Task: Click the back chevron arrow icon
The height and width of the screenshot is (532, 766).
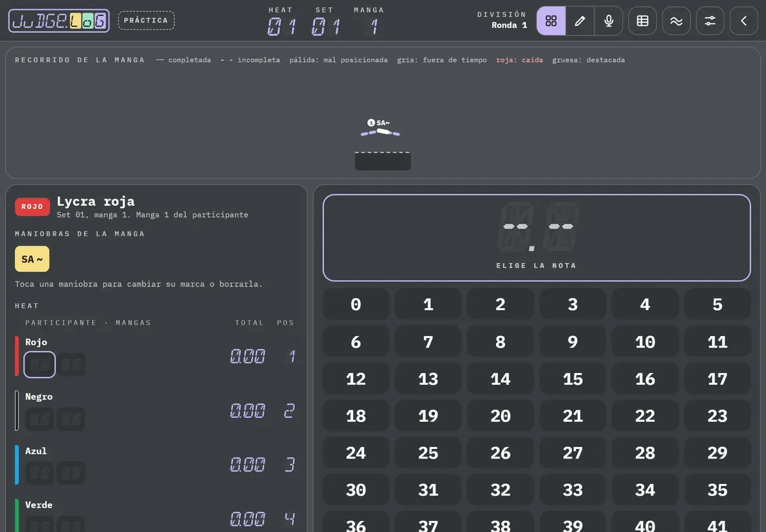Action: pos(743,21)
